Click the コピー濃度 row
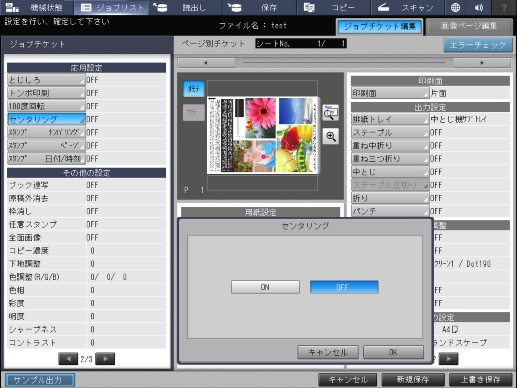 click(86, 251)
